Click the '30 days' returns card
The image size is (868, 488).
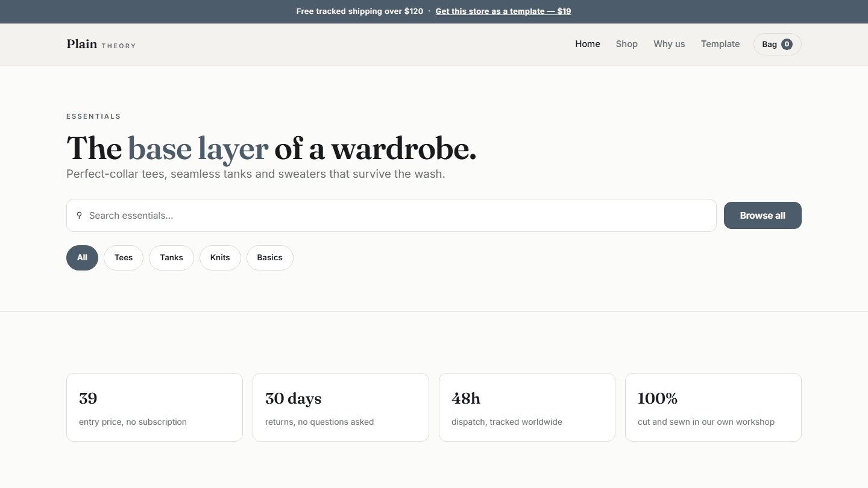point(341,407)
